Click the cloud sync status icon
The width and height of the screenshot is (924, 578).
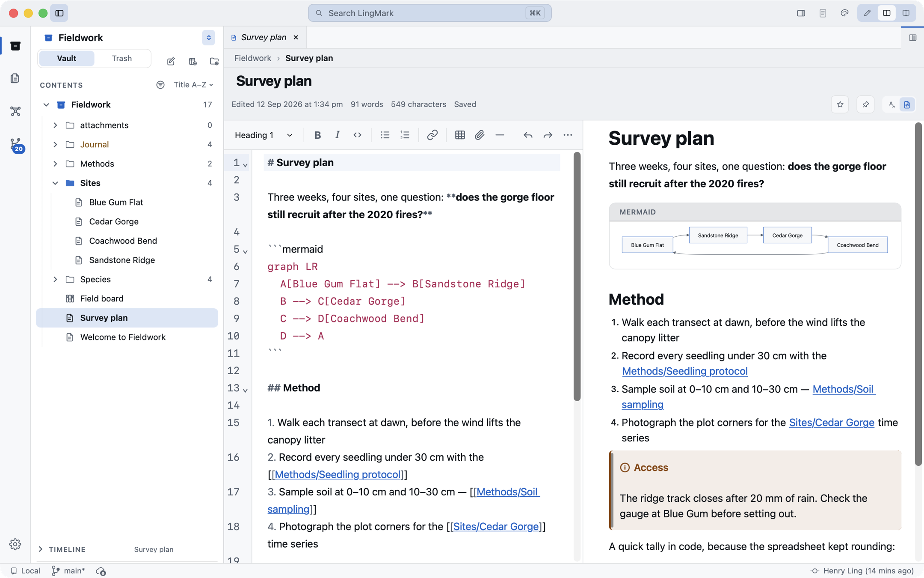pyautogui.click(x=101, y=571)
